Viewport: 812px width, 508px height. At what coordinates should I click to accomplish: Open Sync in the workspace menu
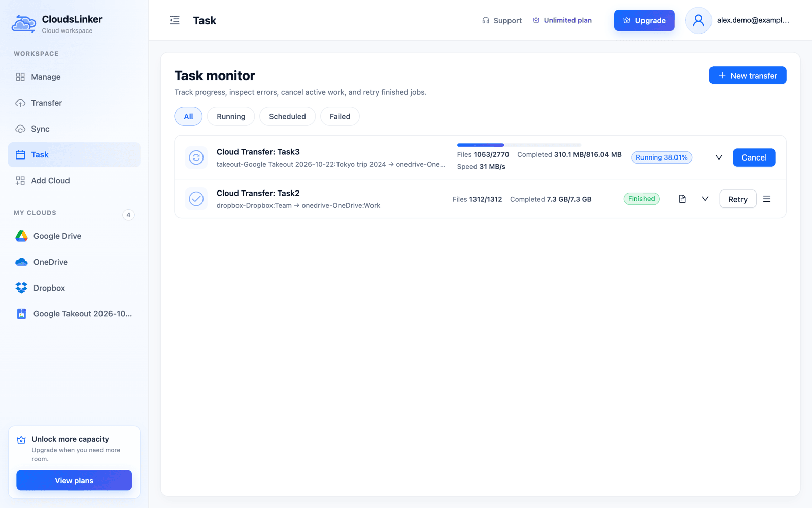click(x=74, y=129)
